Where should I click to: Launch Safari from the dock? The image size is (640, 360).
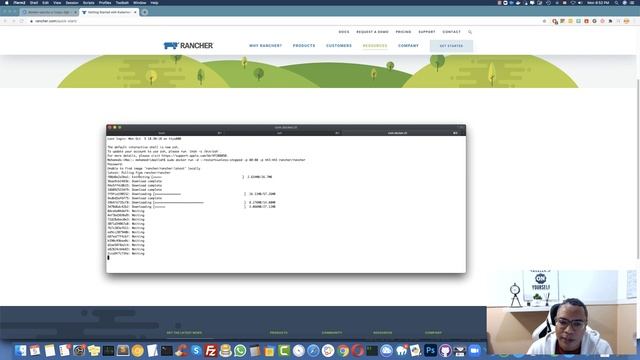313,350
